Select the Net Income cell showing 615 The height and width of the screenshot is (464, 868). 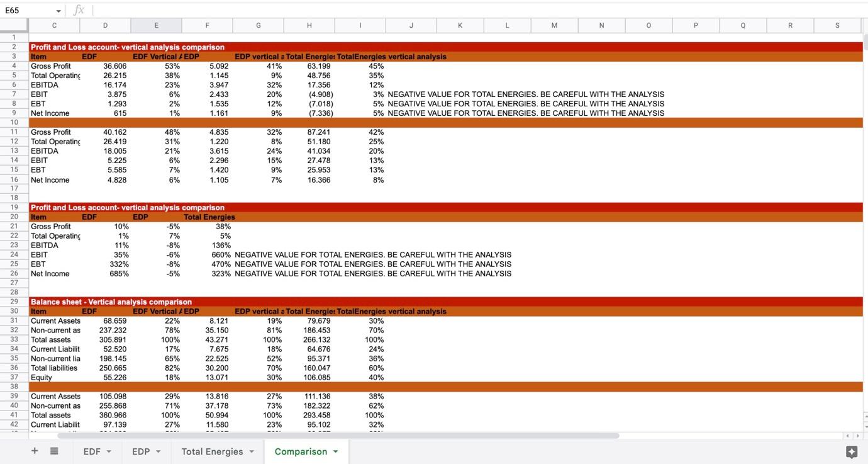[x=105, y=113]
